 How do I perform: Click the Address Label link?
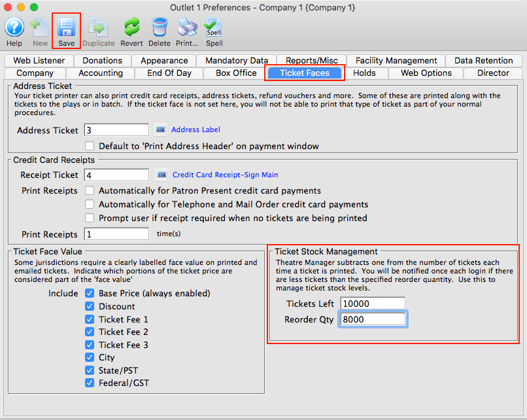click(x=195, y=130)
